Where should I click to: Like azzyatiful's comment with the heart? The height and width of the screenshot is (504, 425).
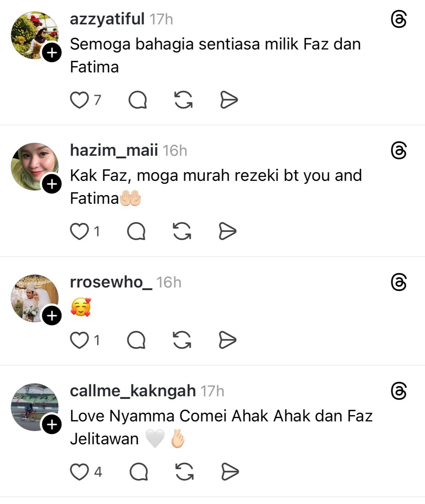point(79,100)
